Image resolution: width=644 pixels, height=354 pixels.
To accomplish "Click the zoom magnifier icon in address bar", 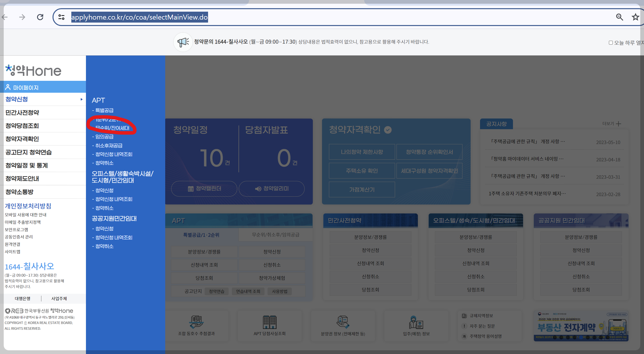I will pyautogui.click(x=619, y=17).
